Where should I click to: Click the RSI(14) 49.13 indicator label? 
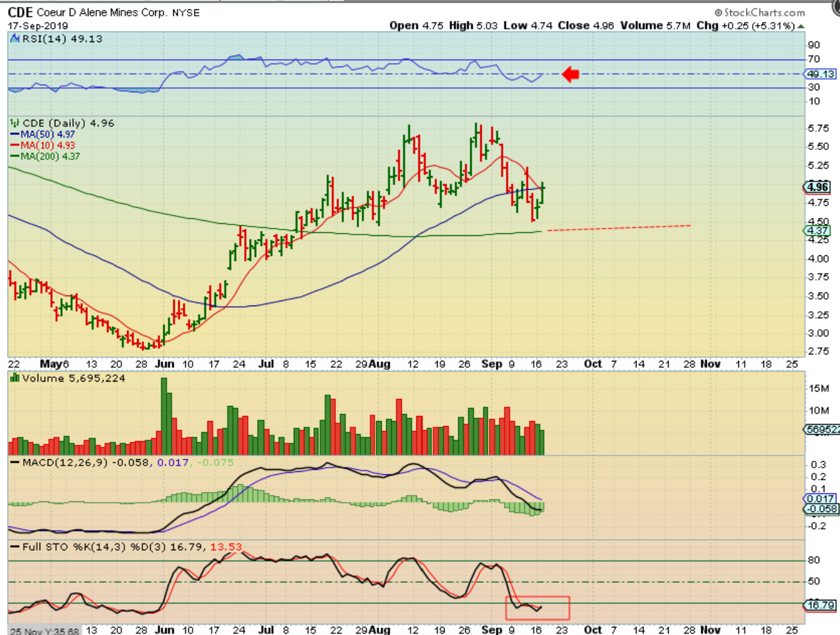62,39
